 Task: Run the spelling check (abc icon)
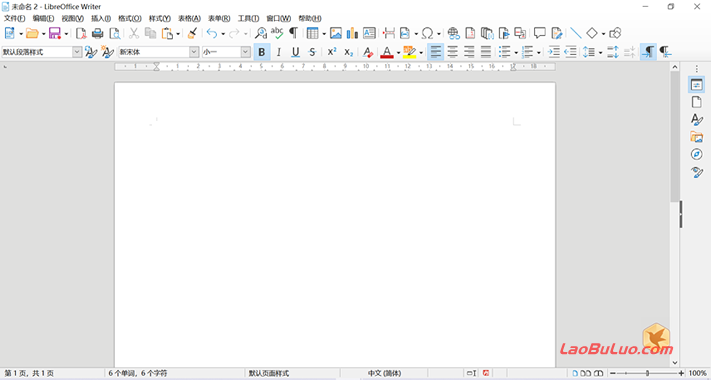point(277,33)
